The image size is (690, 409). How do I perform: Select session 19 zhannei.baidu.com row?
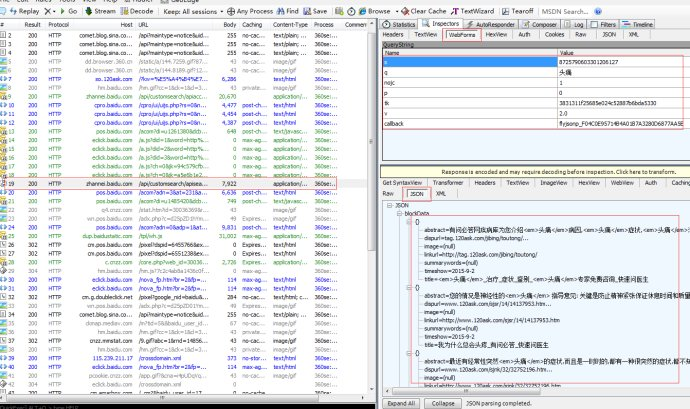[169, 184]
